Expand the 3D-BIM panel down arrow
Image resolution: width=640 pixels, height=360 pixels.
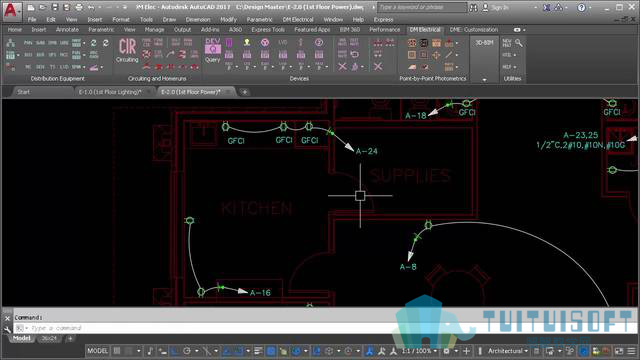(x=484, y=80)
